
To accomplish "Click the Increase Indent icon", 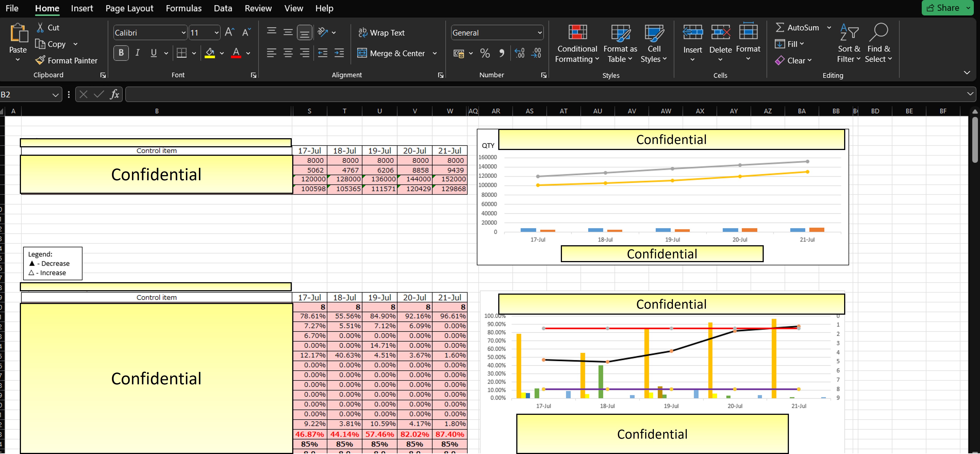I will (339, 53).
